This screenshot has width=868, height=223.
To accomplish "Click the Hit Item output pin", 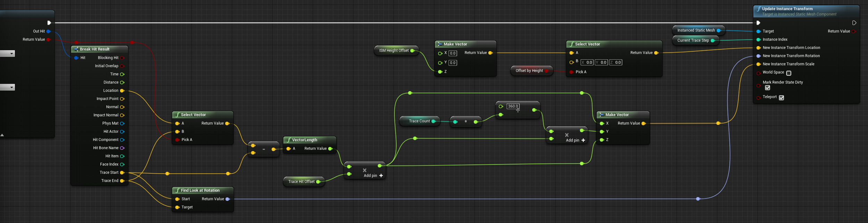I will (x=122, y=156).
